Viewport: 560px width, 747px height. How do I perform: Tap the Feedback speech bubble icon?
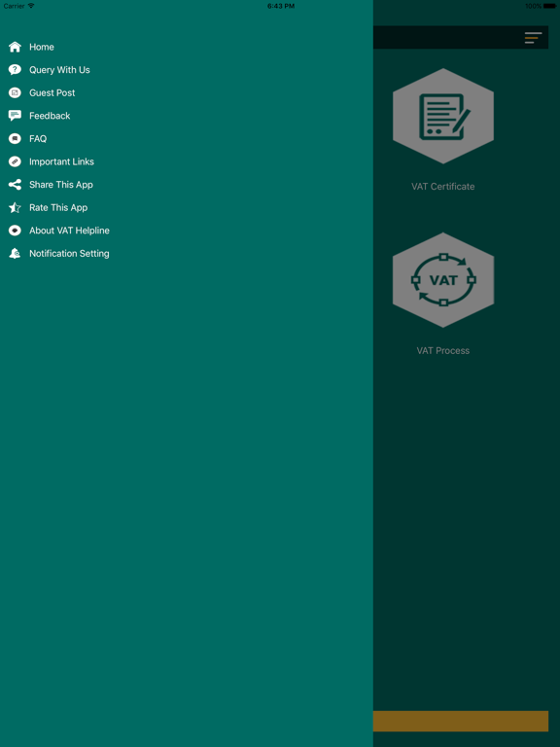(15, 116)
